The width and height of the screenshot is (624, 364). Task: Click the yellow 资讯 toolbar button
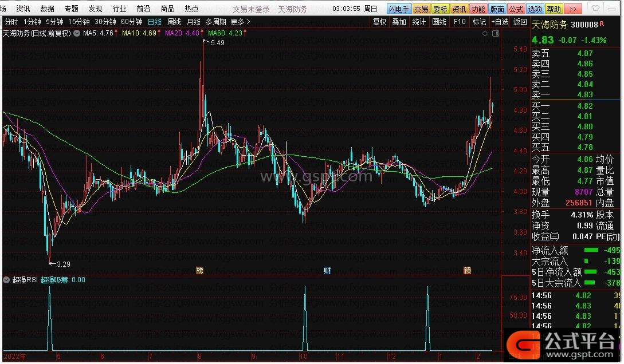[x=459, y=9]
